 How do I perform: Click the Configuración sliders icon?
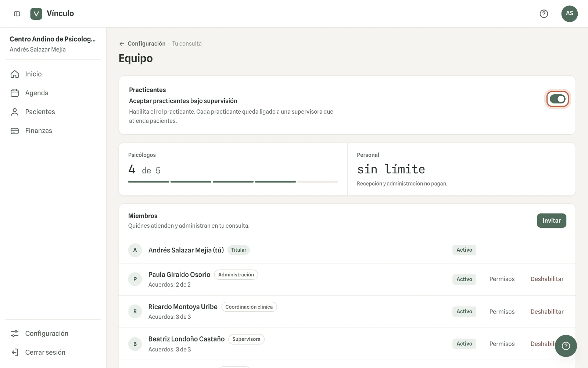click(15, 333)
